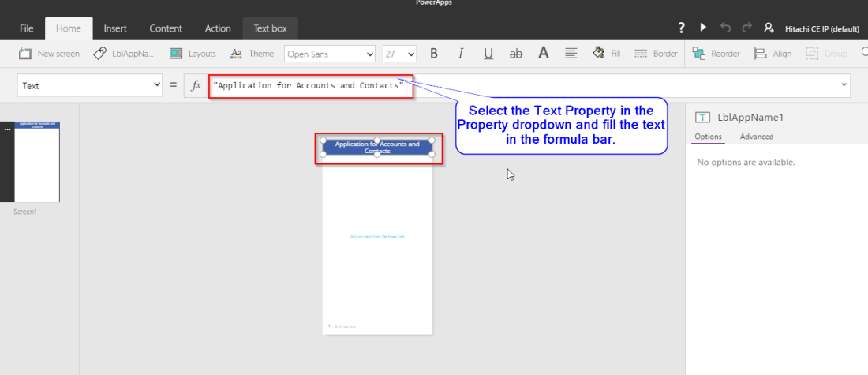The width and height of the screenshot is (868, 375).
Task: Toggle bold formatting
Action: tap(433, 54)
